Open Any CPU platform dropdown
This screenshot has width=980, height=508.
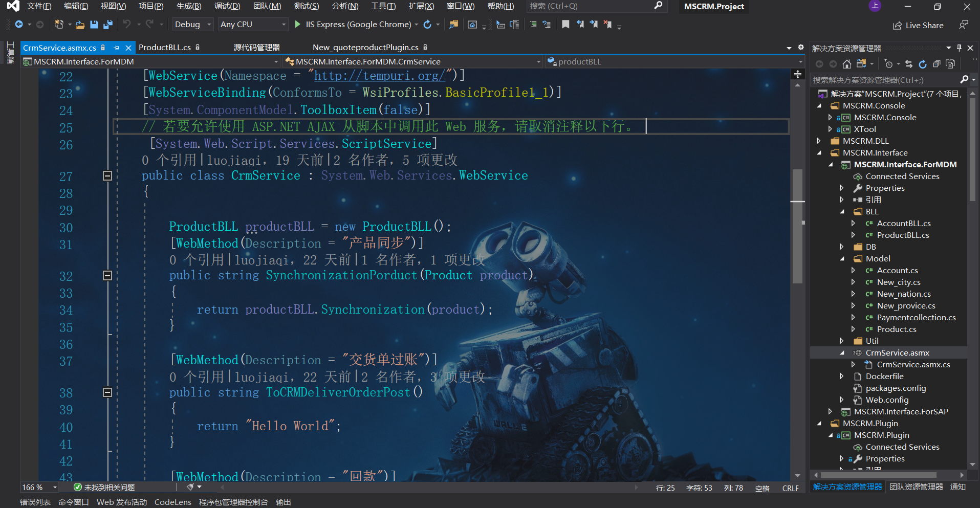[253, 25]
